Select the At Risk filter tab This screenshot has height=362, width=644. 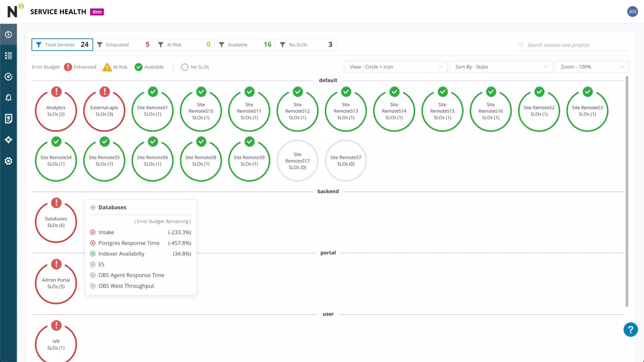184,45
